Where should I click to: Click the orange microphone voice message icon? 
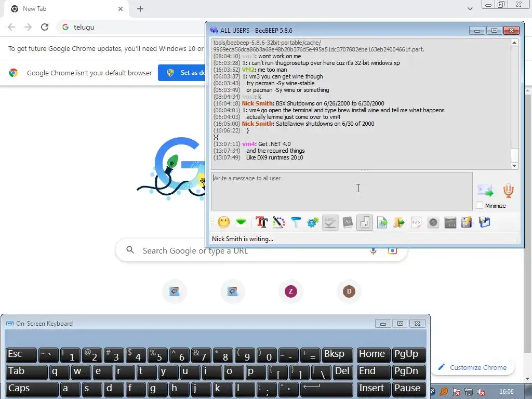point(508,190)
